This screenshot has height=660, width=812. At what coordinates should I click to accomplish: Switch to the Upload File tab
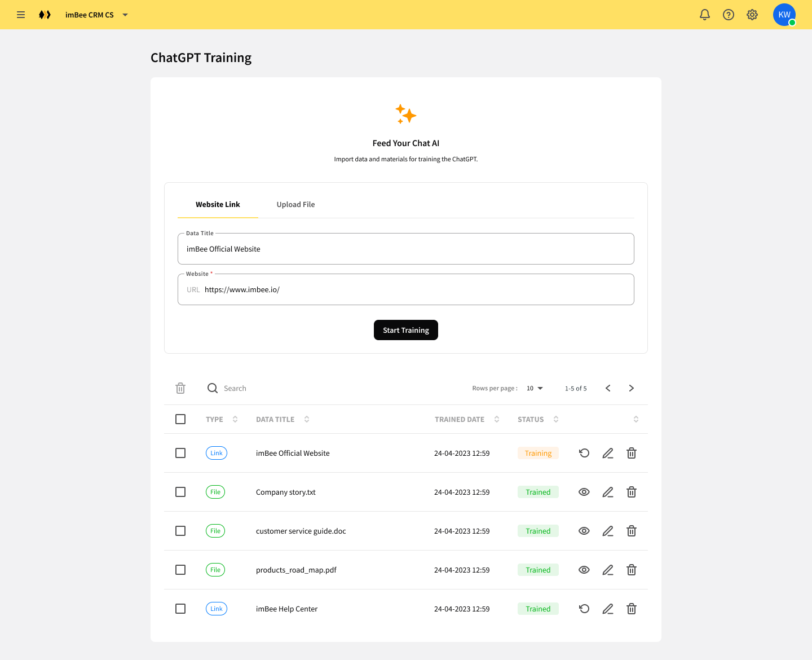pyautogui.click(x=295, y=204)
